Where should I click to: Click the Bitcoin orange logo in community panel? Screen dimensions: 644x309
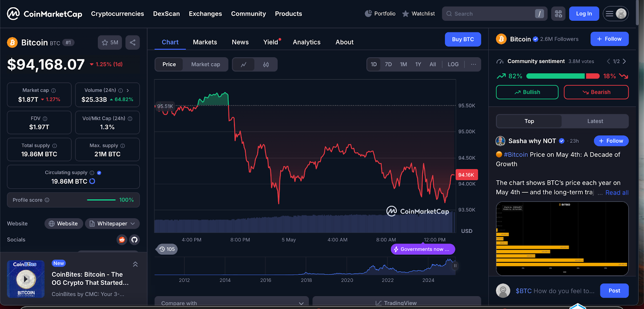(x=501, y=39)
